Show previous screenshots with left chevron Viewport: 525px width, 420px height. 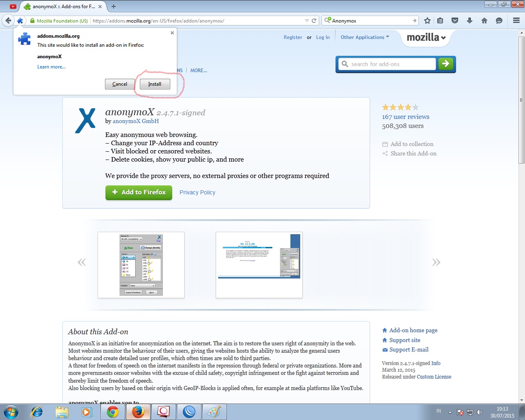(x=82, y=262)
